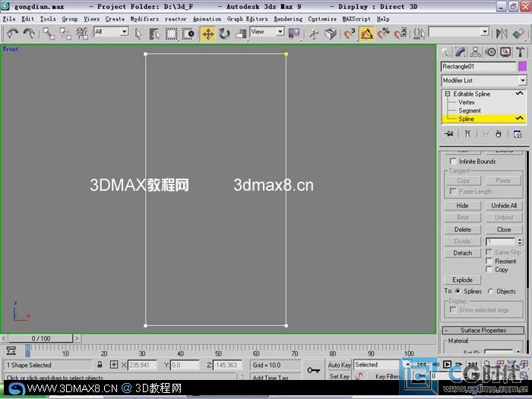532x399 pixels.
Task: Toggle the Window/Crossing selection icon
Action: (188, 34)
